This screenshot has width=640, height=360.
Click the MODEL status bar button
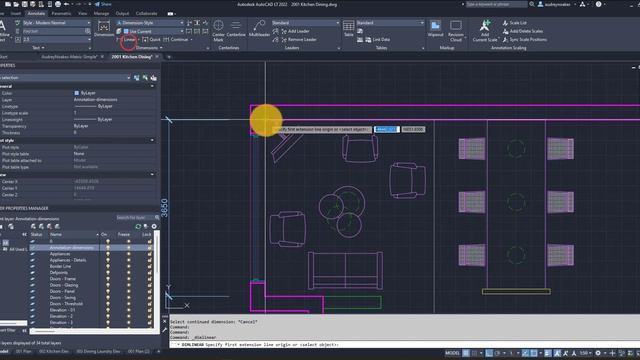point(452,353)
